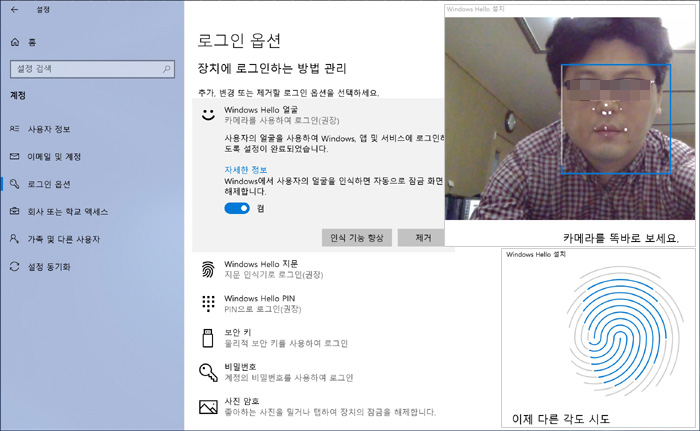This screenshot has height=431, width=700.
Task: Select the 사용자 정보 icon in sidebar
Action: click(14, 129)
